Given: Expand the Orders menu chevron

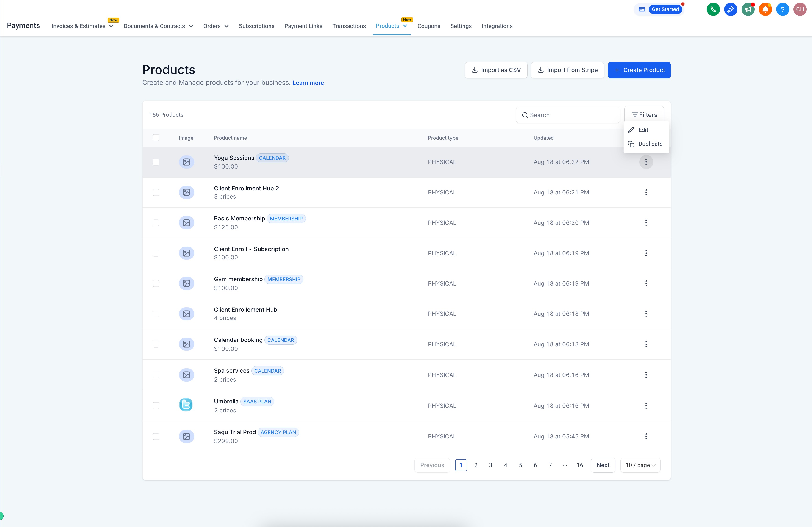Looking at the screenshot, I should tap(227, 26).
